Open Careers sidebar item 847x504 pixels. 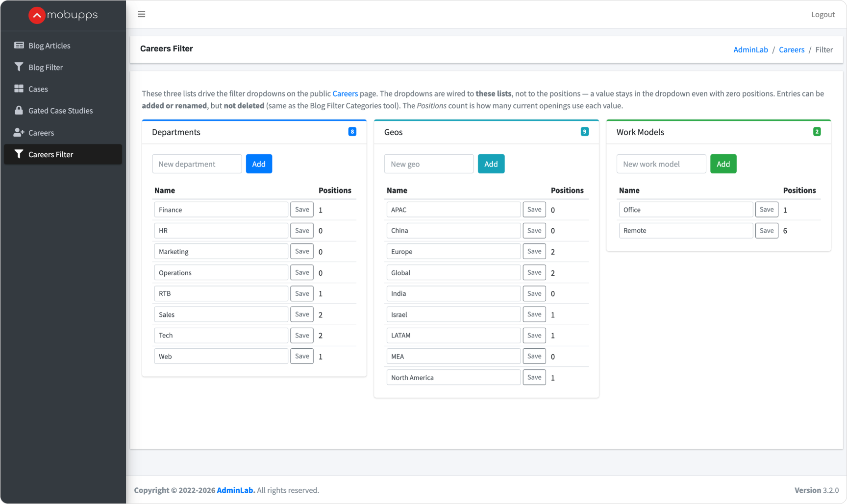pos(63,133)
